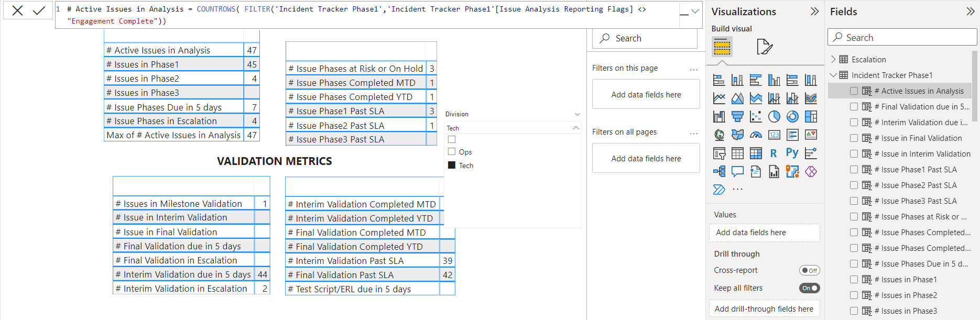Open the Division slicer header dropdown

pyautogui.click(x=577, y=114)
